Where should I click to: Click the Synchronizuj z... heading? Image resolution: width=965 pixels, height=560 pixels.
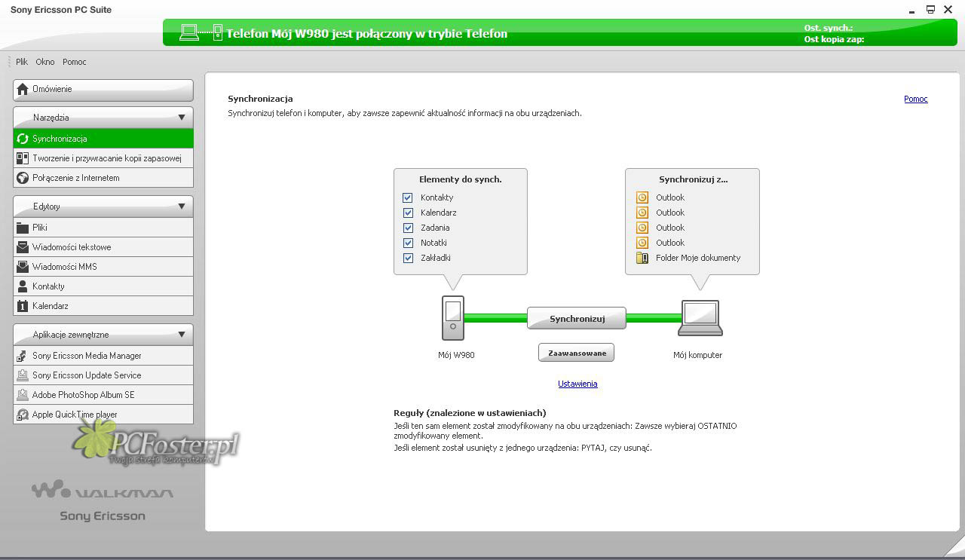(x=694, y=179)
